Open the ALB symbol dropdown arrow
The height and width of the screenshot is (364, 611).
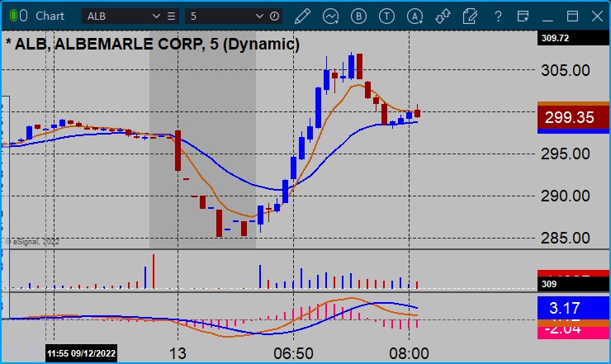[x=156, y=16]
